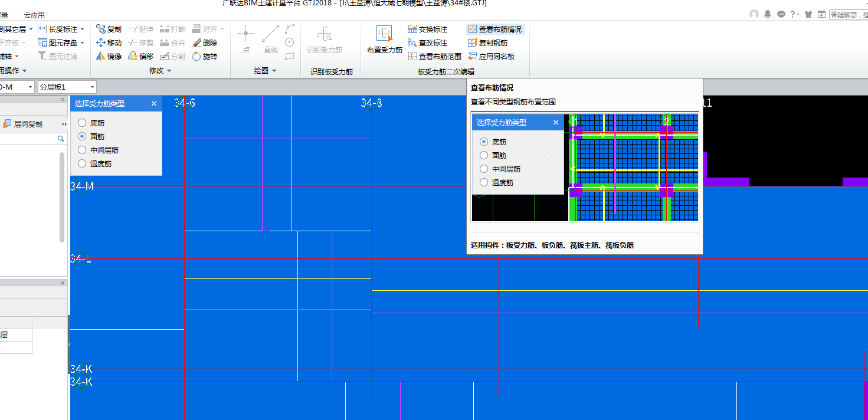The image size is (868, 420).
Task: Click the window icon beside the search box
Action: pos(821,14)
